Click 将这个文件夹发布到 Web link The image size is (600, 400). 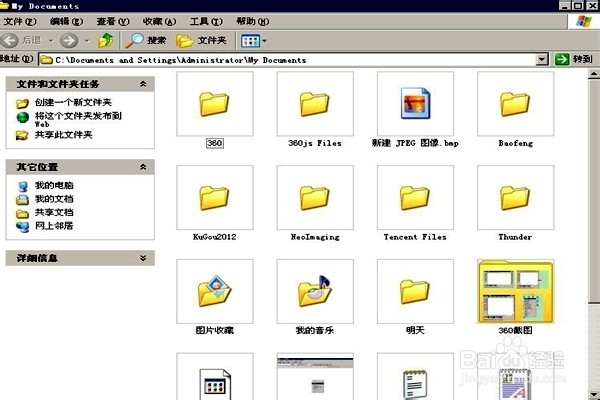78,119
